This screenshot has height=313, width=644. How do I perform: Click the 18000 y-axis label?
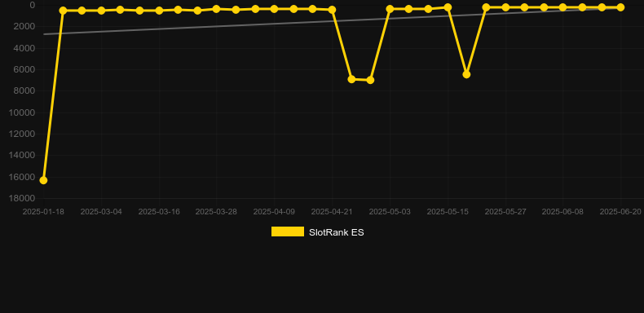22,198
